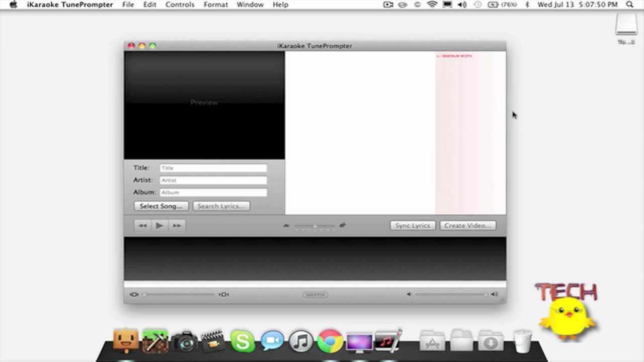Click the Album input field
Image resolution: width=644 pixels, height=362 pixels.
pos(213,192)
